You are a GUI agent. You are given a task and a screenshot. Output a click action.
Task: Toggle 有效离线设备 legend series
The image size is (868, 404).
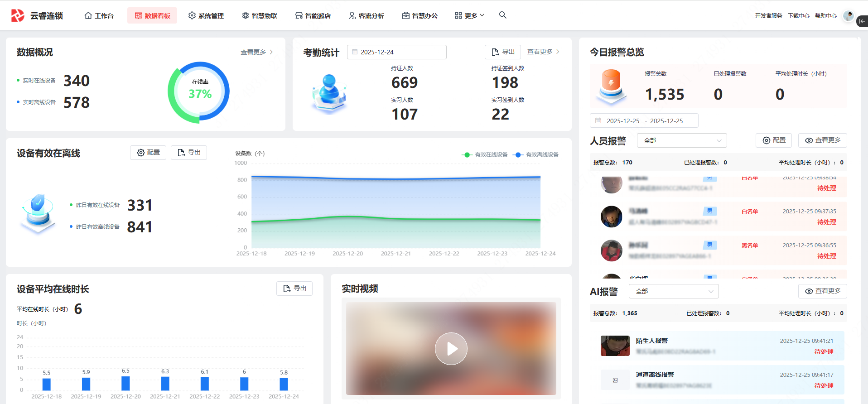click(537, 154)
